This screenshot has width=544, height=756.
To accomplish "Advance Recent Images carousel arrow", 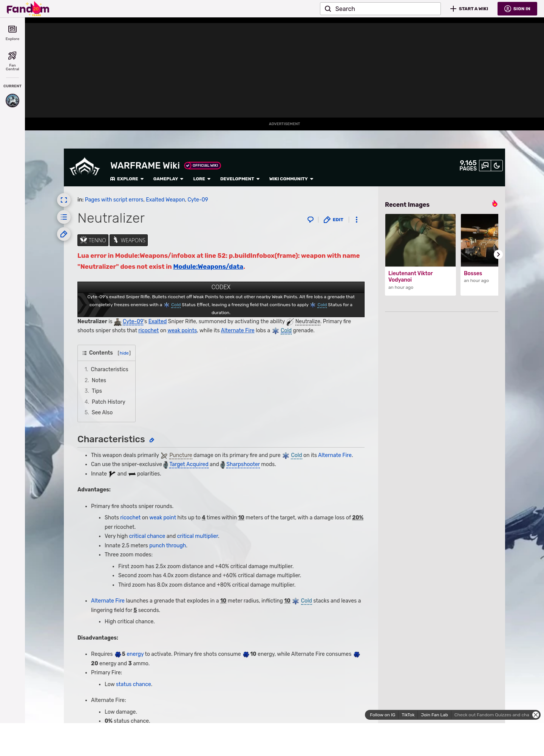I will 498,254.
